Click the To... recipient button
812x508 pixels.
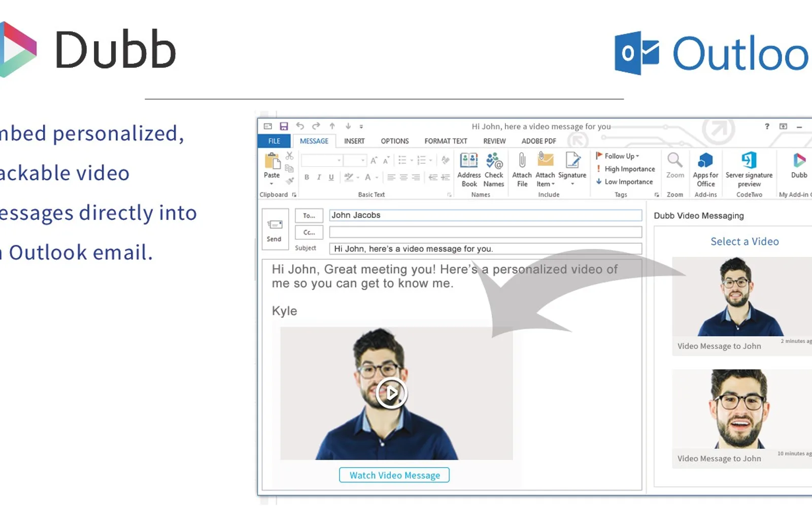coord(309,215)
